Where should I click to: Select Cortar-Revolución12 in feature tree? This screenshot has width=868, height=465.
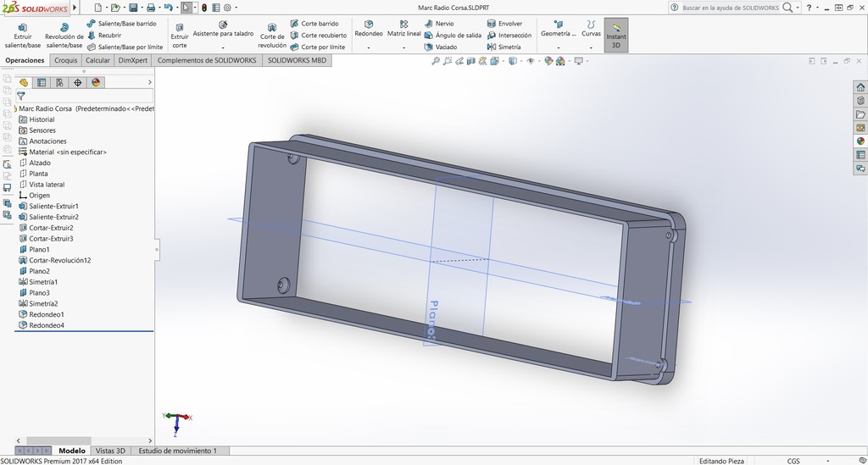pyautogui.click(x=59, y=260)
